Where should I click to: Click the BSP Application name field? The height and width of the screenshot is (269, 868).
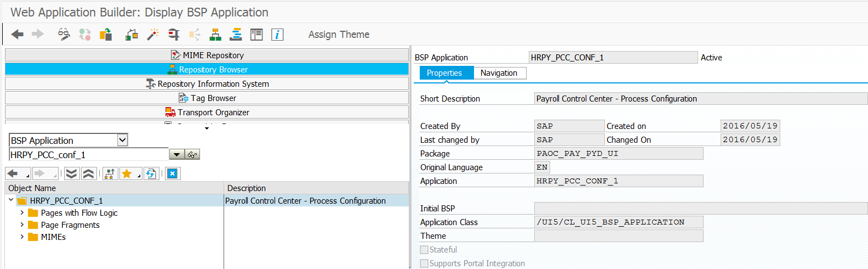tap(613, 57)
